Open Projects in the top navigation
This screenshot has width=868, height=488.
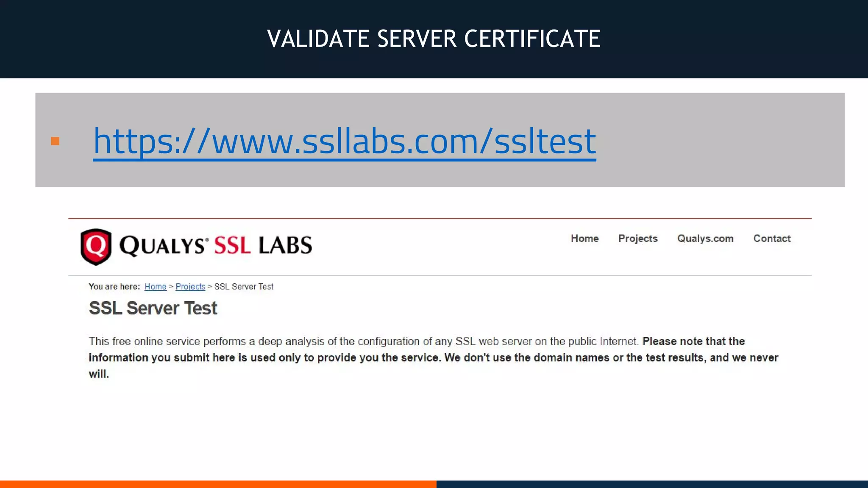point(637,238)
